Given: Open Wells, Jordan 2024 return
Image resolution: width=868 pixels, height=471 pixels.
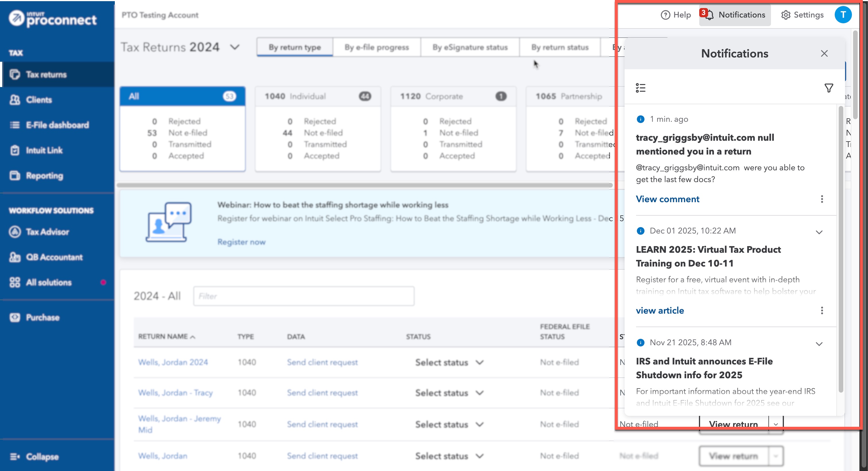Looking at the screenshot, I should (x=173, y=362).
